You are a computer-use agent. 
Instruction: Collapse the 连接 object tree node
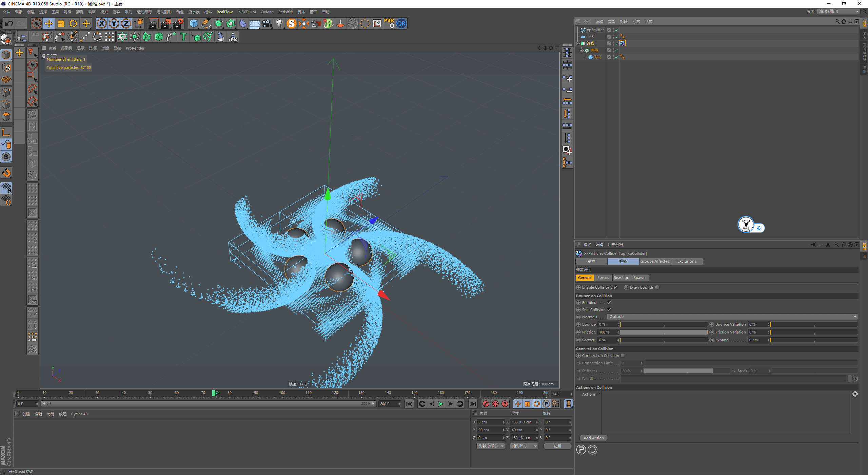click(578, 43)
